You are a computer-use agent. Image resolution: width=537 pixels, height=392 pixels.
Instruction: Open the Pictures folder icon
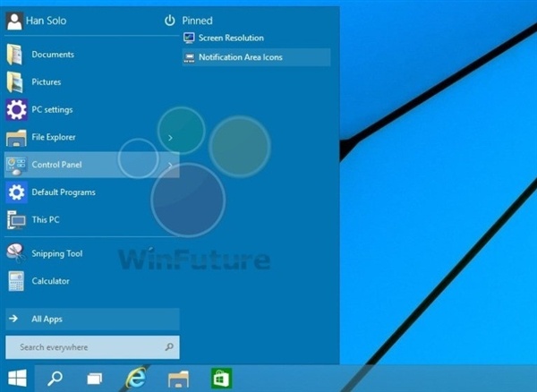(14, 82)
